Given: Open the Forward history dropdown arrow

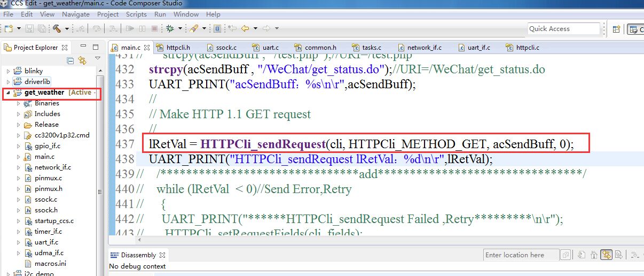Looking at the screenshot, I should point(276,28).
